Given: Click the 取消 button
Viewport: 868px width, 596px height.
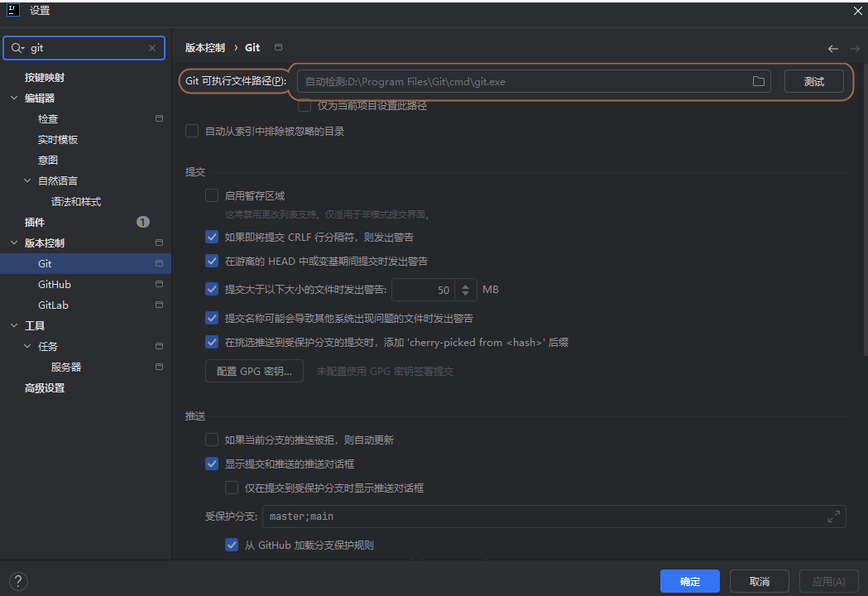Looking at the screenshot, I should pyautogui.click(x=760, y=581).
